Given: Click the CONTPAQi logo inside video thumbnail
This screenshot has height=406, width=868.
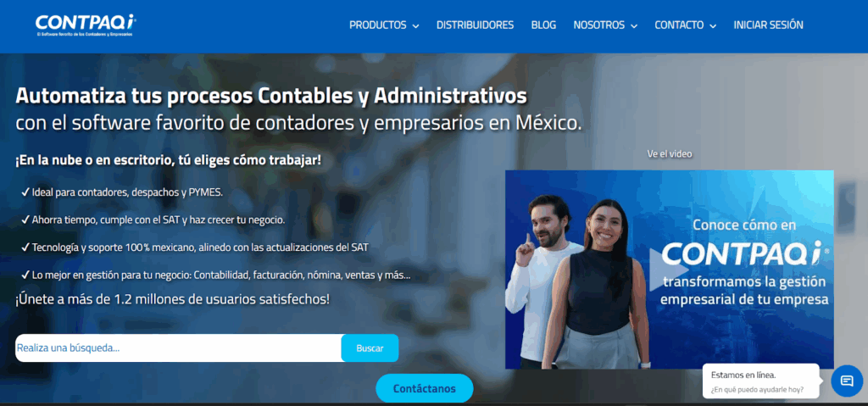Looking at the screenshot, I should click(x=745, y=254).
